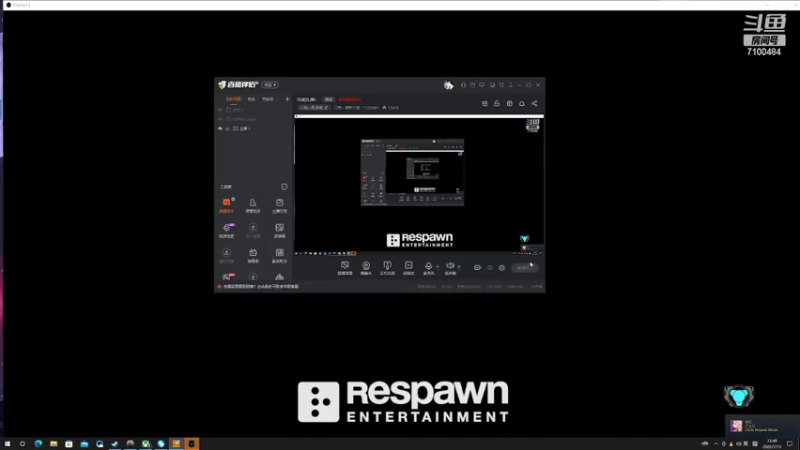
Task: Expand the microphone dropdown arrow
Action: (x=437, y=266)
